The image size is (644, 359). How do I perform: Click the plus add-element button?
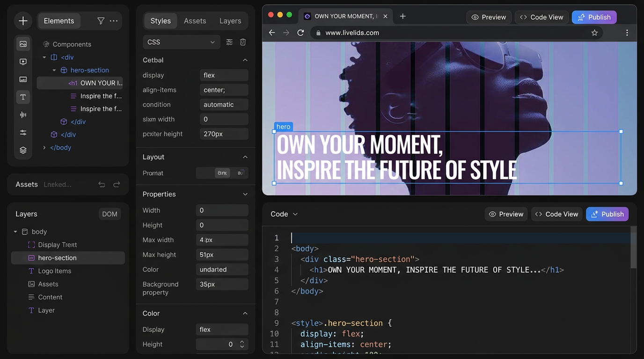pos(23,21)
